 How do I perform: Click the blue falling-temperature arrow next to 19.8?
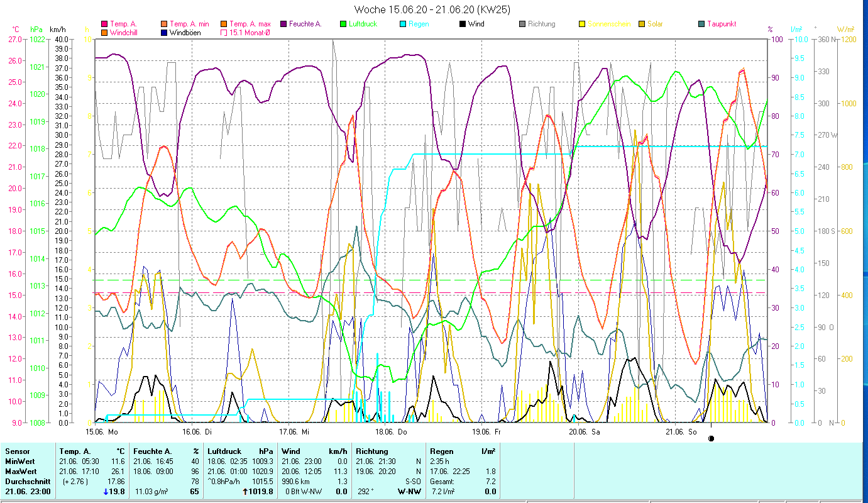(x=106, y=492)
